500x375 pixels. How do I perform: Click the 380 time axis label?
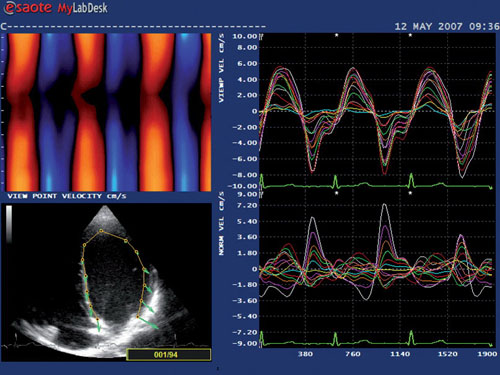click(x=305, y=354)
